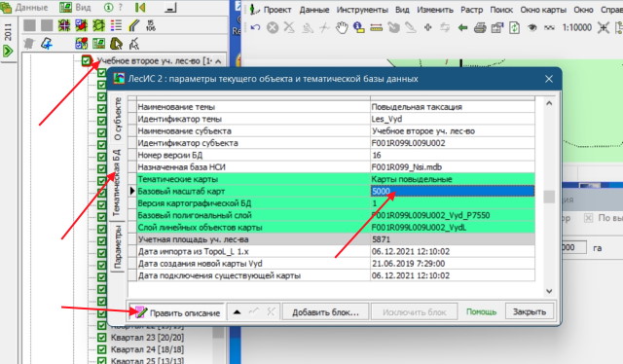
Task: Click the Добавить блок... button
Action: (325, 312)
